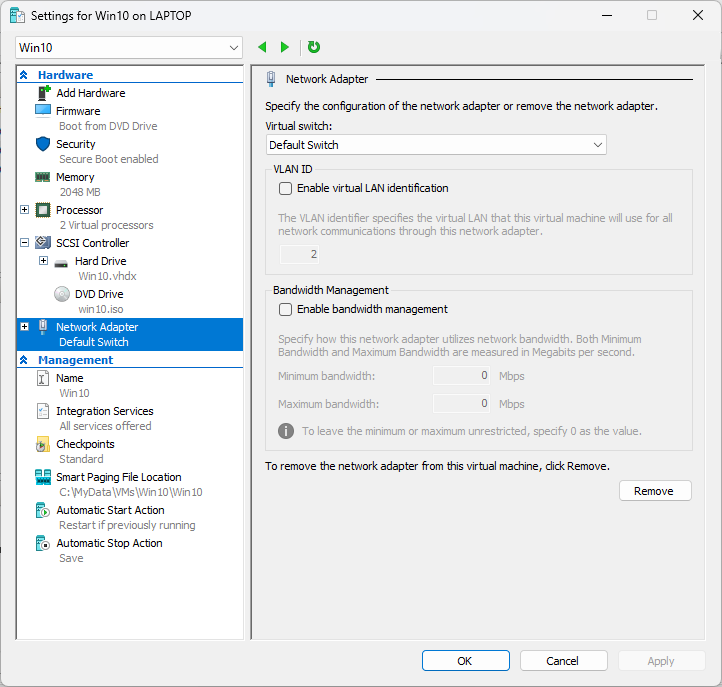This screenshot has height=687, width=722.
Task: Open the Win10 virtual machine selector dropdown
Action: 130,48
